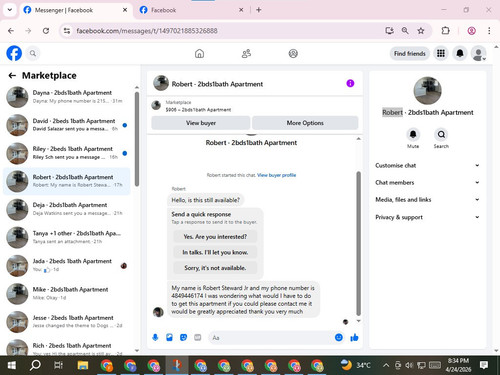Open the Chrome three-dot menu
This screenshot has width=500, height=375.
tap(489, 31)
